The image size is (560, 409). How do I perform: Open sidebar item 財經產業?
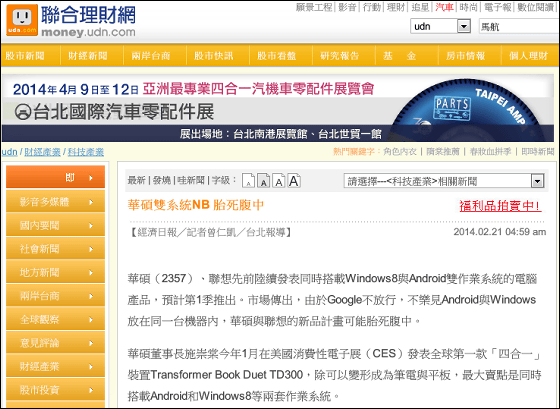click(55, 366)
